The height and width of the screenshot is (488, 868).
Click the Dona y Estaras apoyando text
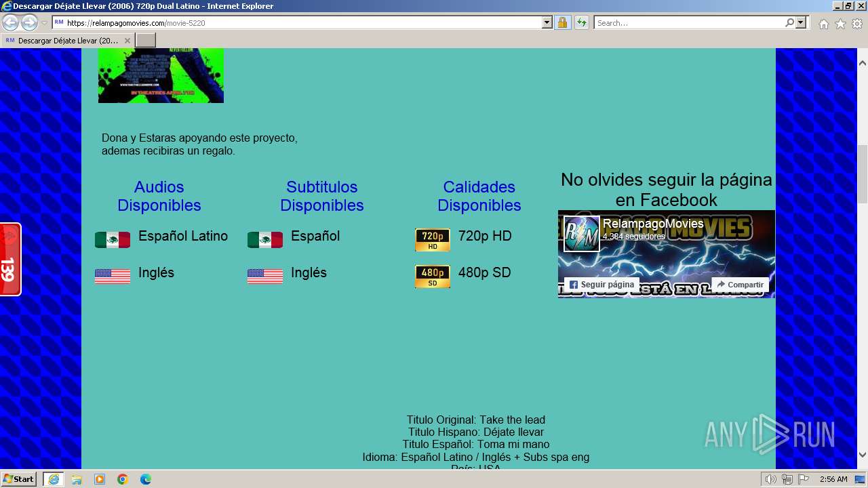coord(199,144)
